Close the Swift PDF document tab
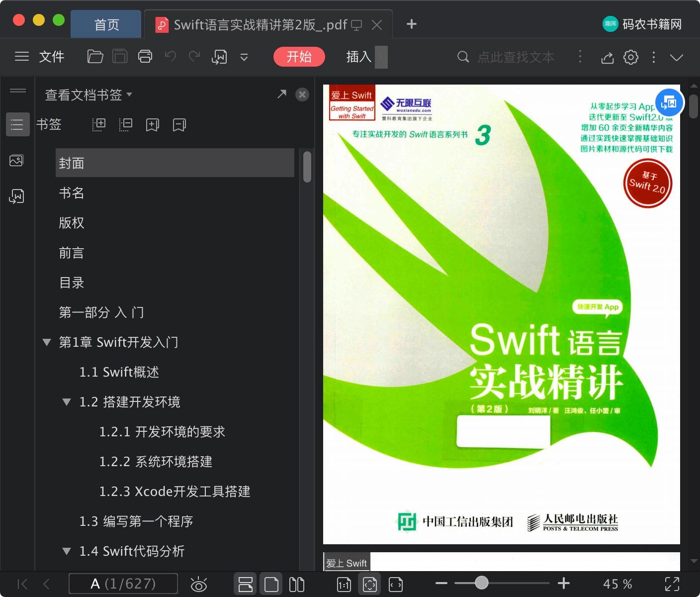700x597 pixels. (x=377, y=25)
